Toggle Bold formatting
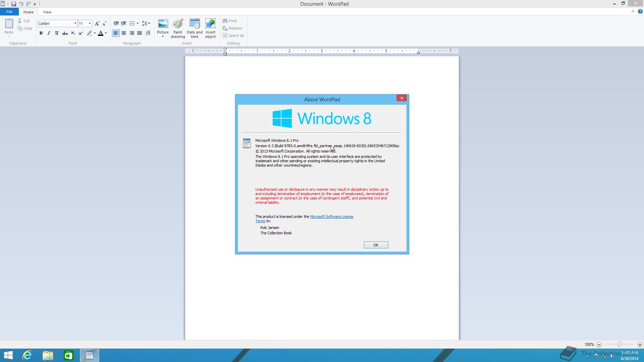The width and height of the screenshot is (644, 362). [41, 33]
